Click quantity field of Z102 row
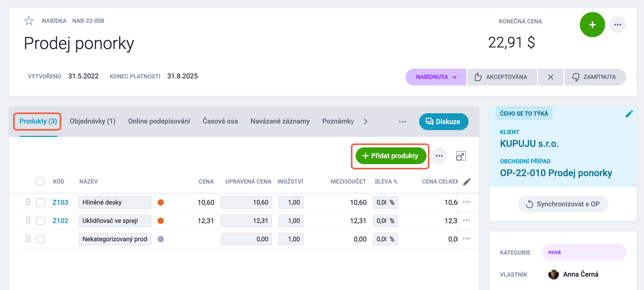 [x=291, y=221]
